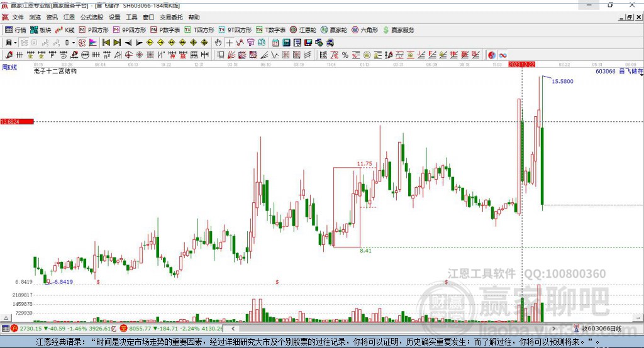
Task: Expand the candlestick style dropdown arrow
Action: pos(74,43)
